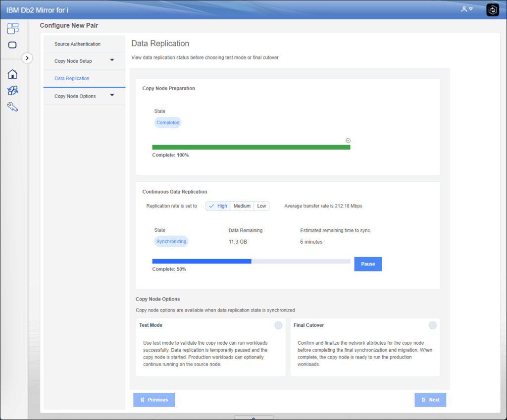Set replication rate to Low
The width and height of the screenshot is (507, 420).
261,206
